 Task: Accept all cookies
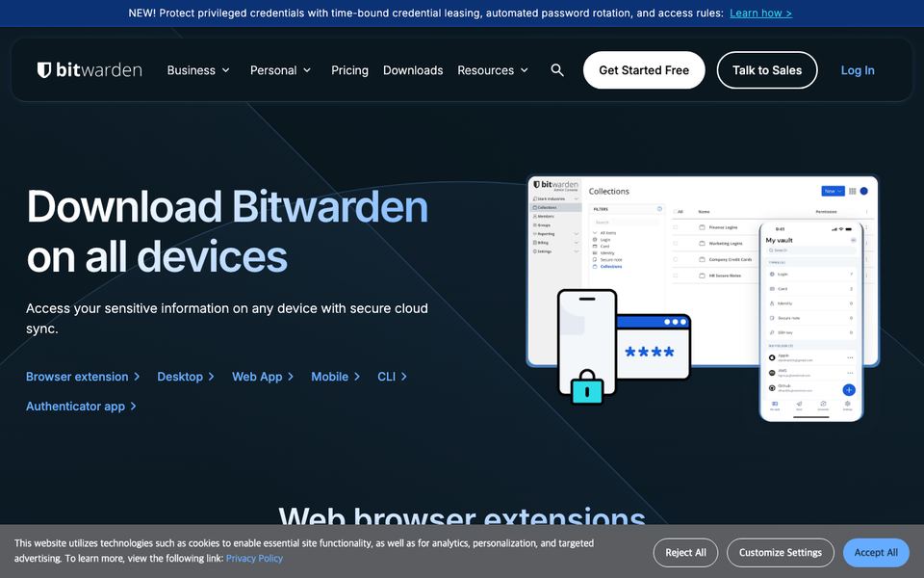coord(876,553)
